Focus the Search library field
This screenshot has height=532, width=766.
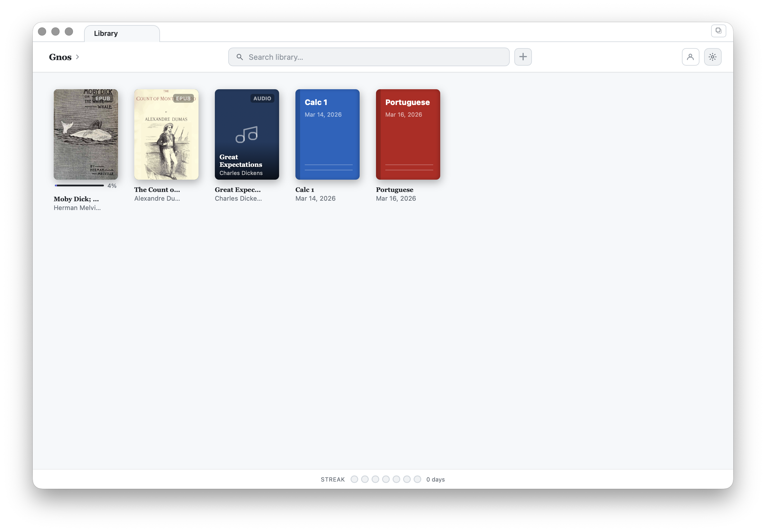[x=369, y=57]
